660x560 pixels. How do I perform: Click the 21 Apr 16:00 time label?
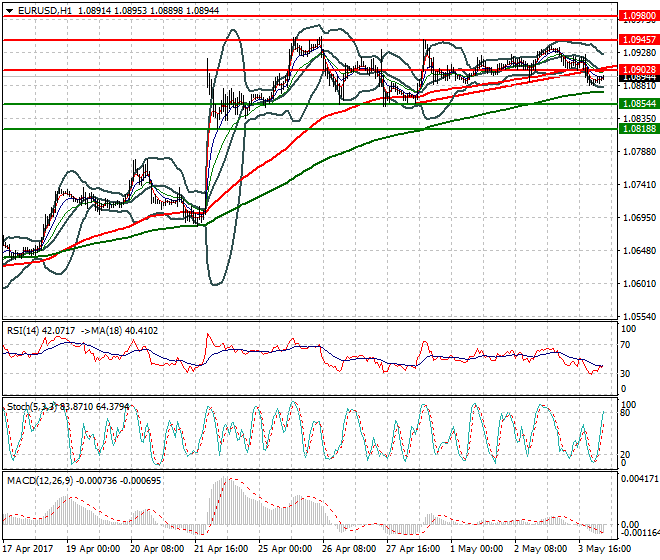[221, 549]
